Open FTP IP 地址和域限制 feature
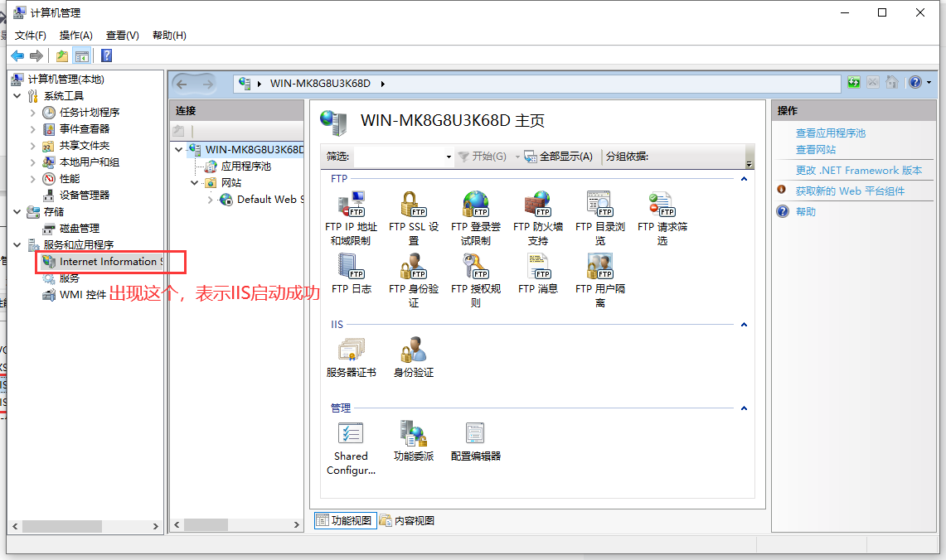 [x=351, y=218]
